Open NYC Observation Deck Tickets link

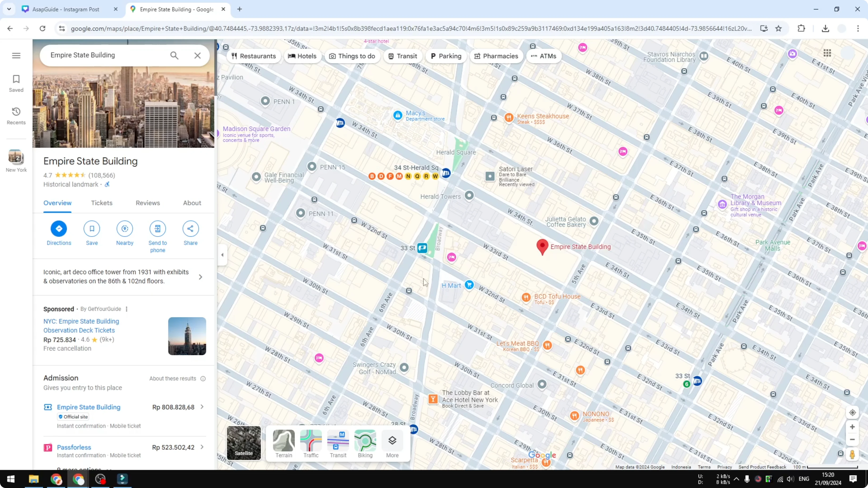tap(81, 326)
